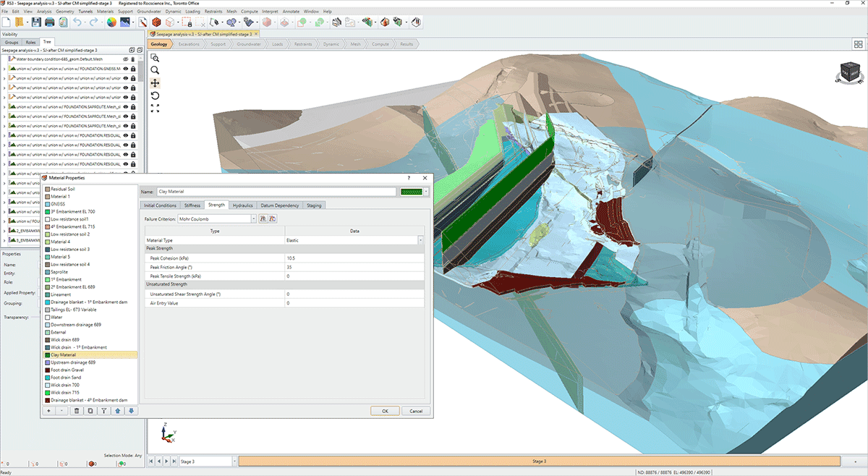Open the Material Type dropdown
The image size is (868, 476).
click(x=420, y=240)
